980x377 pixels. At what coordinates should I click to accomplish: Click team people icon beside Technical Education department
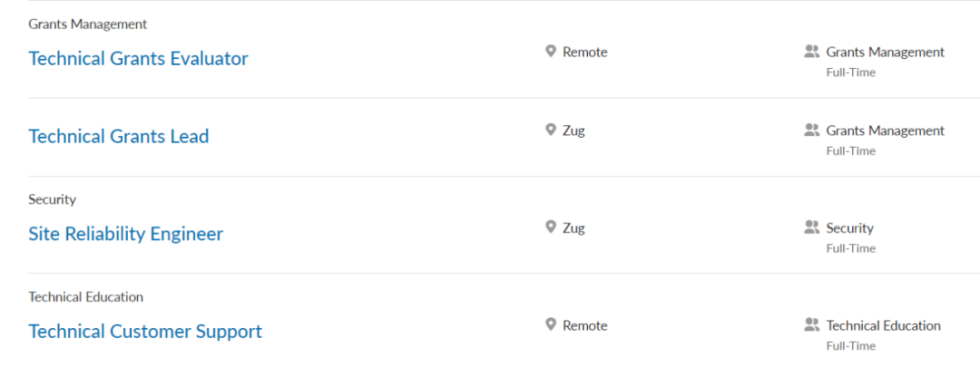pyautogui.click(x=812, y=324)
